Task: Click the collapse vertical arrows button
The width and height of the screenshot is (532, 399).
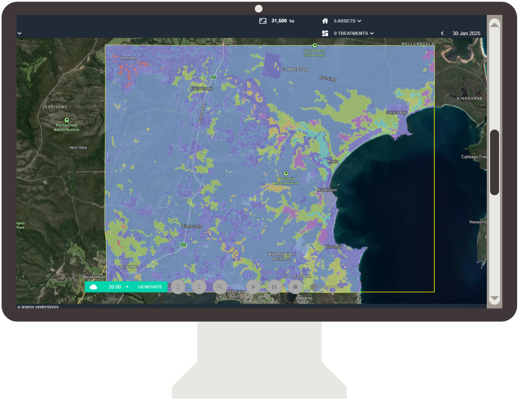Action: (x=199, y=287)
